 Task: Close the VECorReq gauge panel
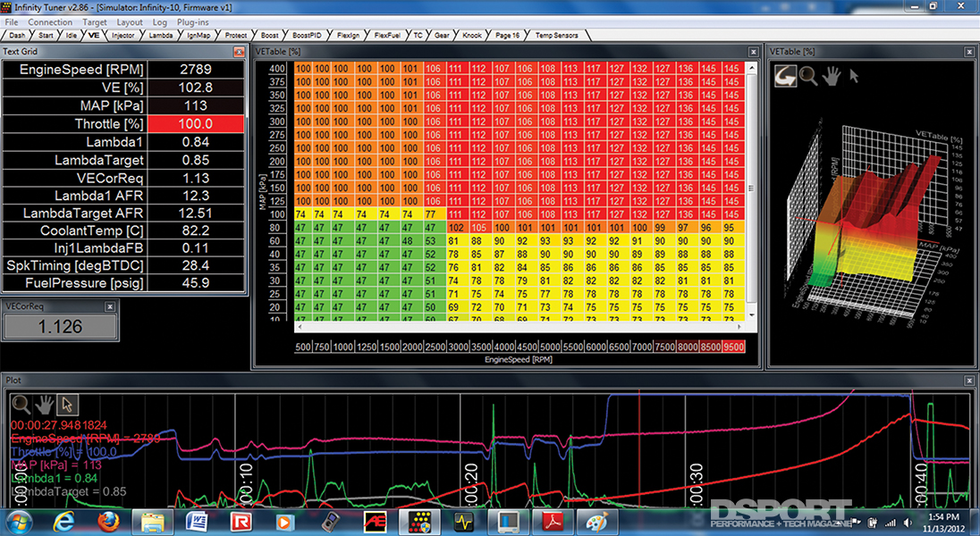[x=110, y=306]
